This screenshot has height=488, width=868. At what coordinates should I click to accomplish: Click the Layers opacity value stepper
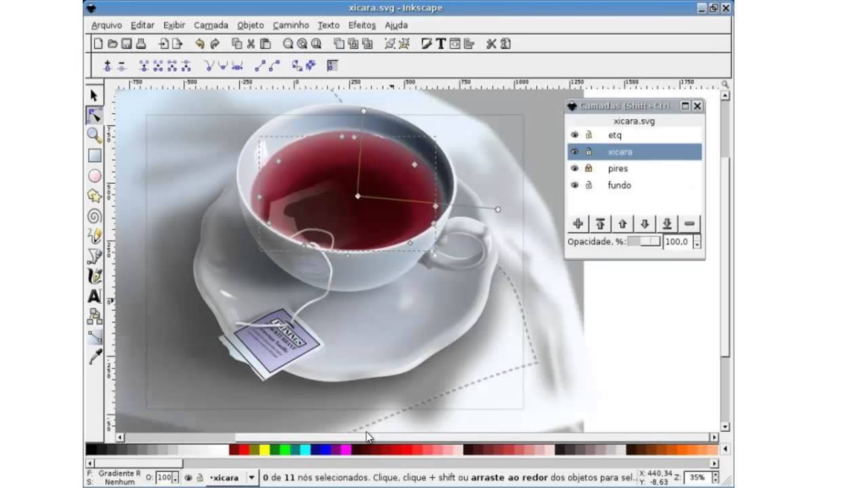click(697, 242)
